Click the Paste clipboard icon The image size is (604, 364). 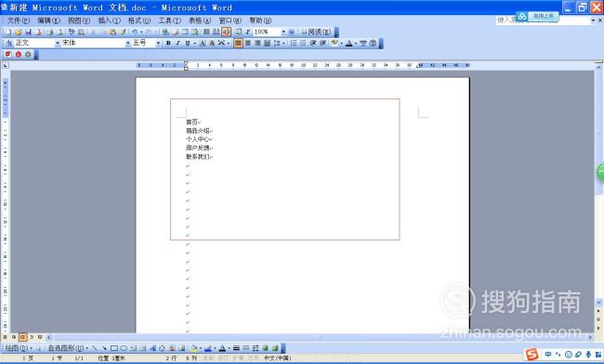112,32
